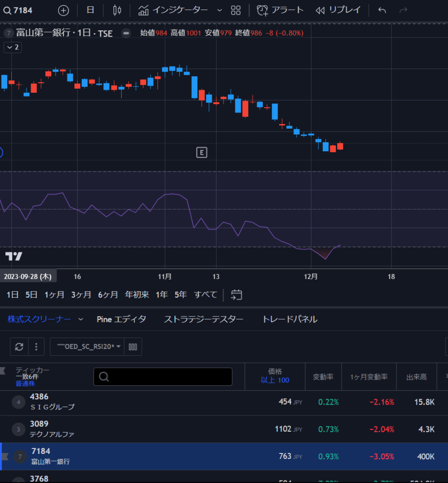Set chart range to すべて

pos(206,295)
